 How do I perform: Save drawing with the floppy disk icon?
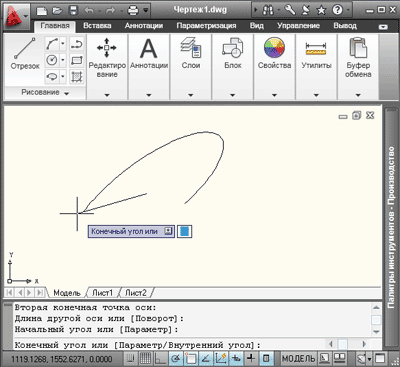coord(73,10)
